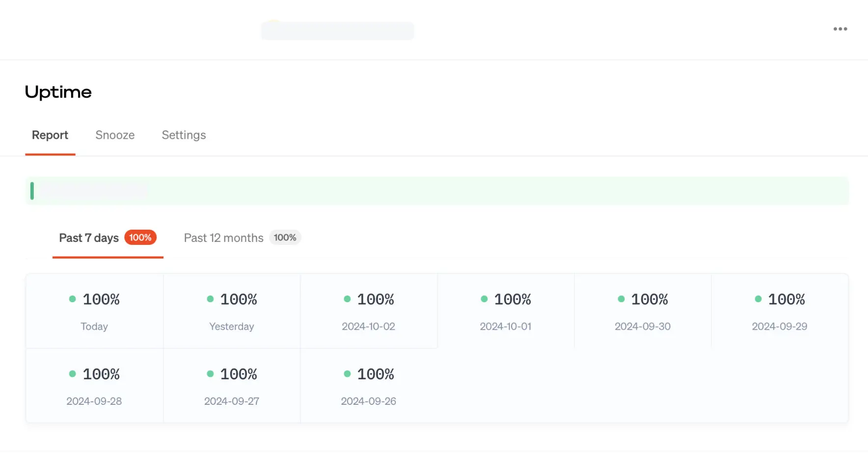Viewport: 868px width, 473px height.
Task: Click the search bar at the top
Action: [x=337, y=30]
